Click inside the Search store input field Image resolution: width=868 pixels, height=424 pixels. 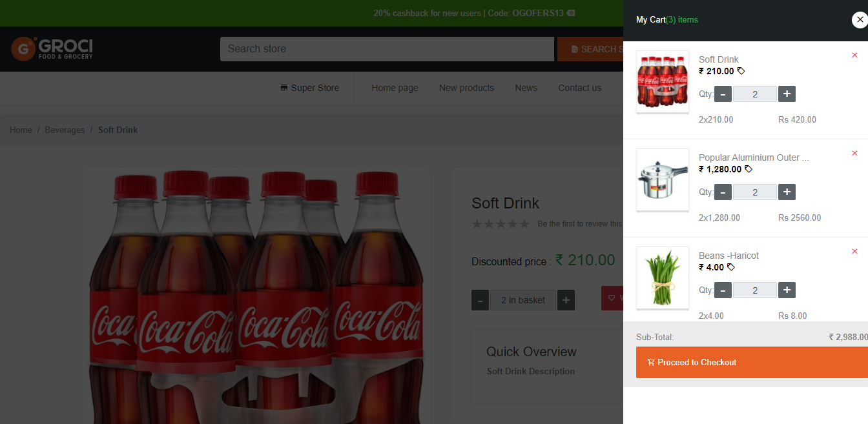[x=387, y=48]
